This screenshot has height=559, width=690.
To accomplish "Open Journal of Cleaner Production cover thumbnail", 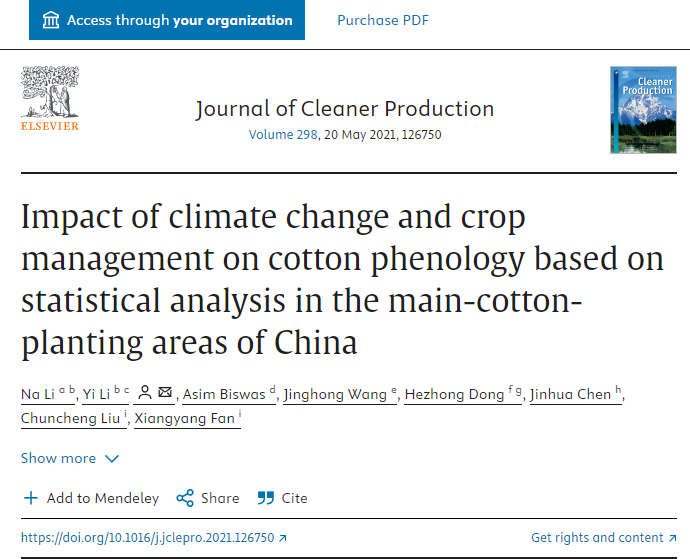I will [x=643, y=109].
